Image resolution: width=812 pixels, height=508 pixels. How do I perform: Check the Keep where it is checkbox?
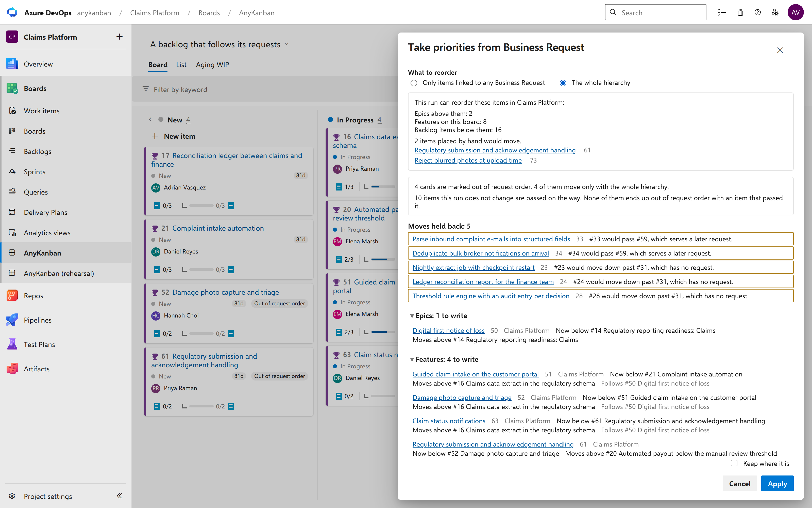(734, 463)
